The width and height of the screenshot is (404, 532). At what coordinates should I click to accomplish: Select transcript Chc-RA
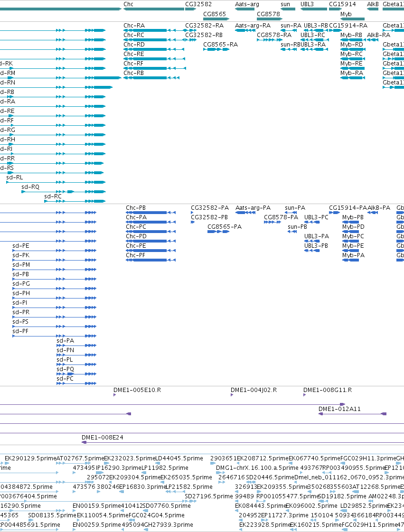coord(154,30)
